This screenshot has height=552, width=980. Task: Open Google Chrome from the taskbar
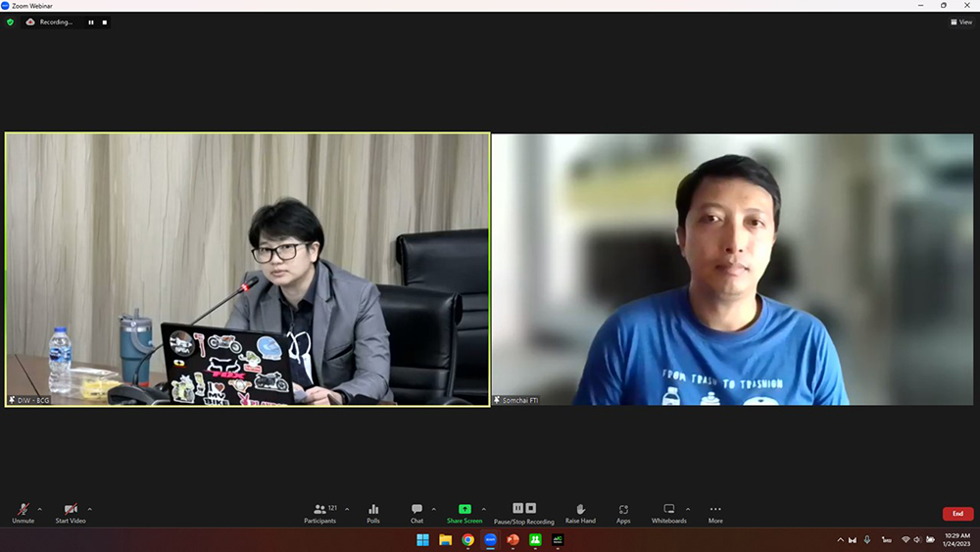[x=467, y=540]
